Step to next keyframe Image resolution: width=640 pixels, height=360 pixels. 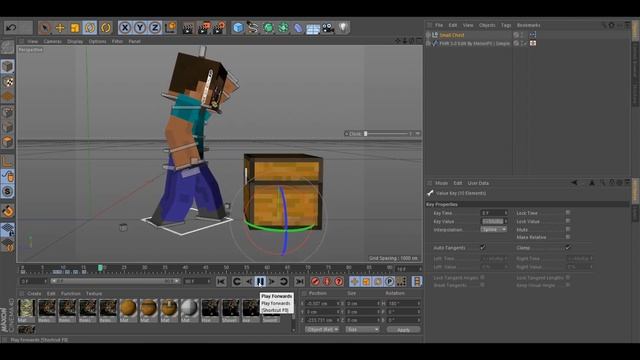click(x=284, y=282)
